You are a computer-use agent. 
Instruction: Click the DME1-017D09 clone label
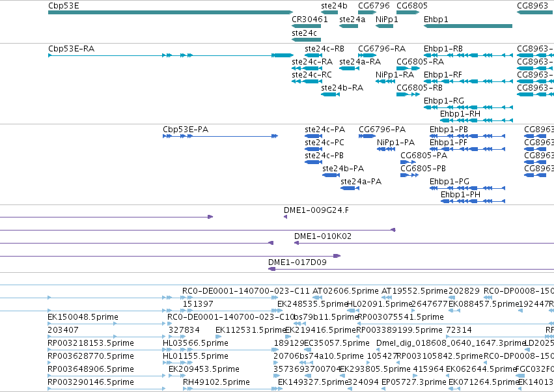pyautogui.click(x=297, y=262)
